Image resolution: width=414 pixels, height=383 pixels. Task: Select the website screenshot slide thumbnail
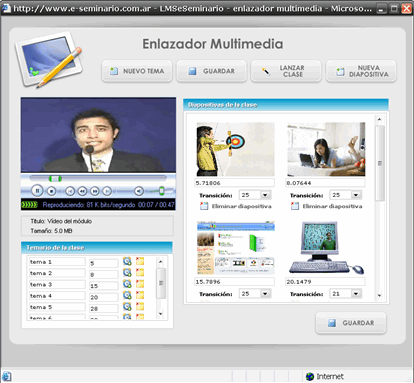(x=235, y=248)
